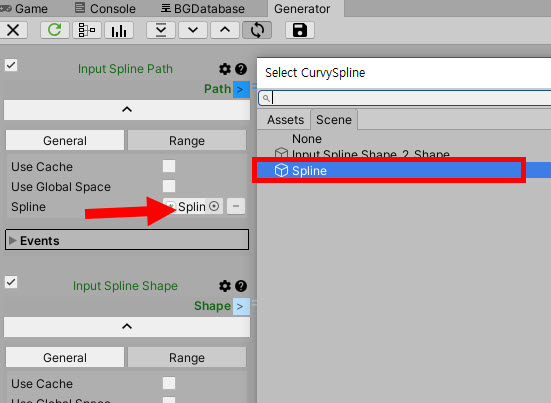Switch to the BGDatabase tab
Viewport: 551px width, 403px height.
[203, 8]
